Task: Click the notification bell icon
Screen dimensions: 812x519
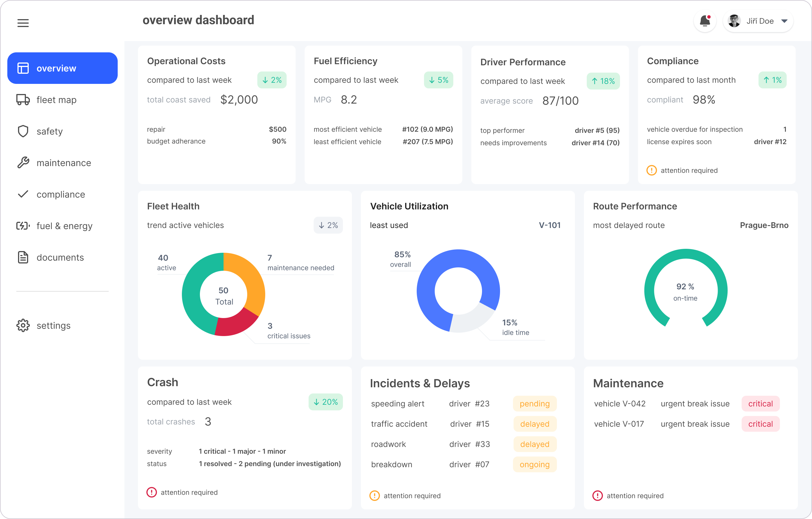Action: point(705,21)
